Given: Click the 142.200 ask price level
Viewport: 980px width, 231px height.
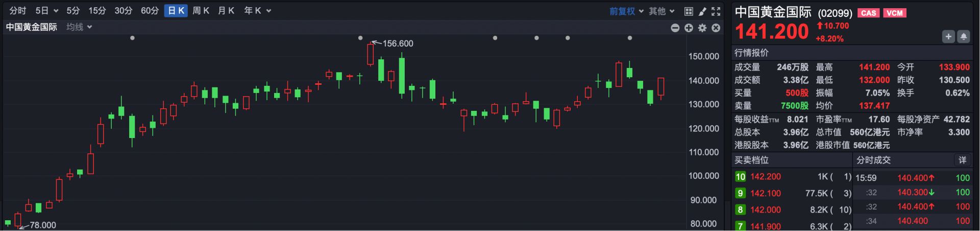Looking at the screenshot, I should point(766,177).
